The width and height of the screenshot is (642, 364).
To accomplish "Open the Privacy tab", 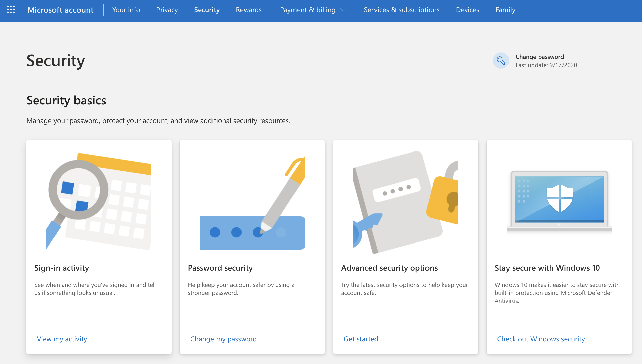I will click(167, 10).
